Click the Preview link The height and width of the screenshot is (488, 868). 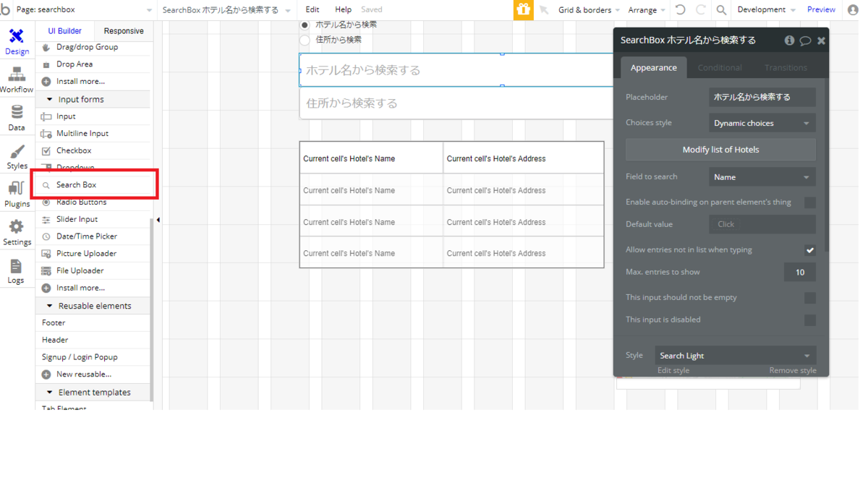click(821, 10)
